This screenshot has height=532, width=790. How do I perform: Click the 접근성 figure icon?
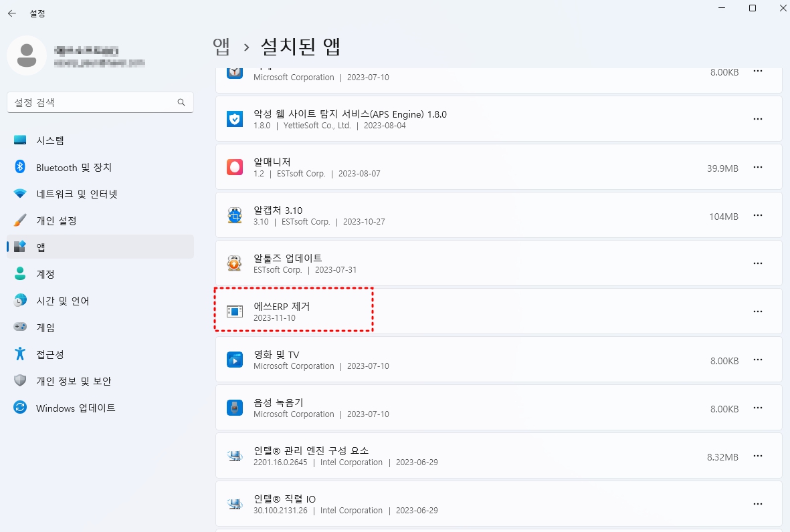point(20,354)
